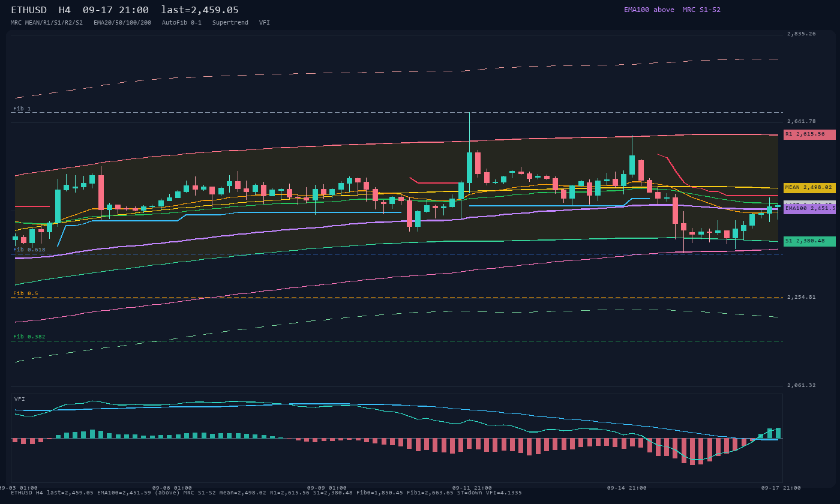Image resolution: width=840 pixels, height=504 pixels.
Task: Select the "Fib 0.618" level label
Action: 29,250
